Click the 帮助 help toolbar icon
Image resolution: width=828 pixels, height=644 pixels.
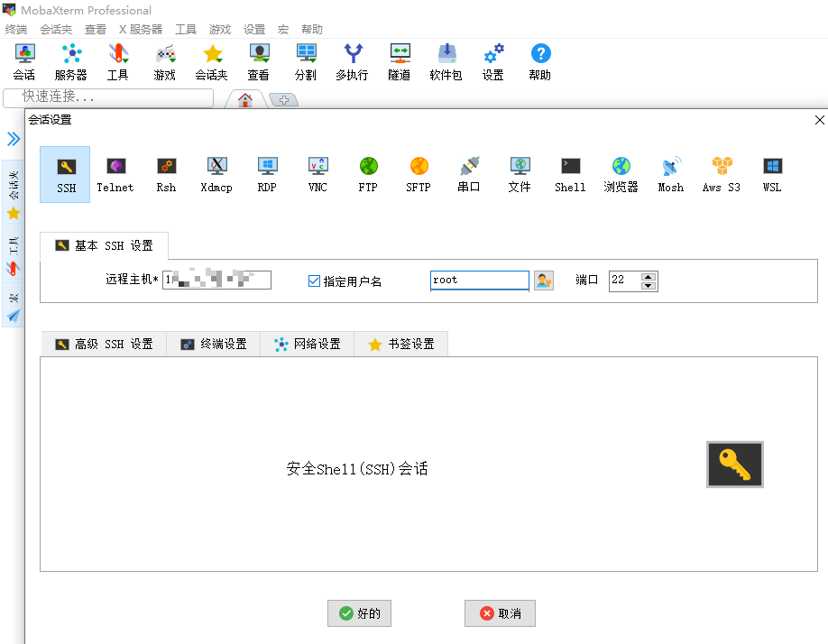click(540, 62)
